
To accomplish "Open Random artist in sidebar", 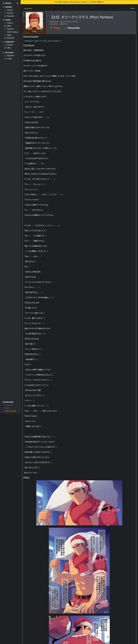I will point(11,16).
